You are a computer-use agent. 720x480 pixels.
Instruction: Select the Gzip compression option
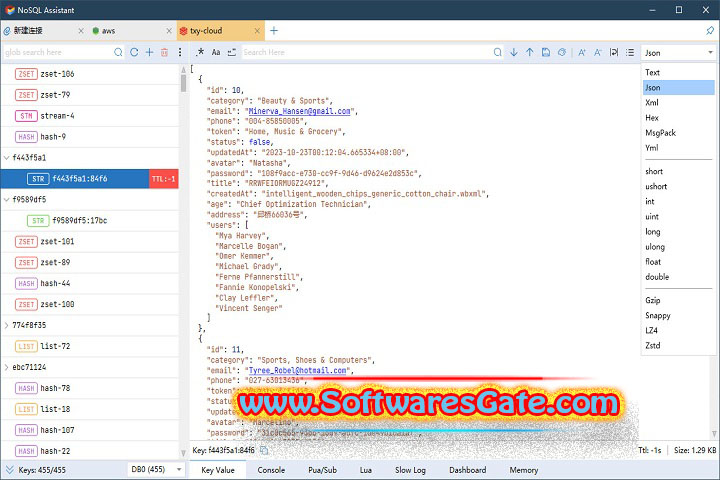click(x=678, y=300)
